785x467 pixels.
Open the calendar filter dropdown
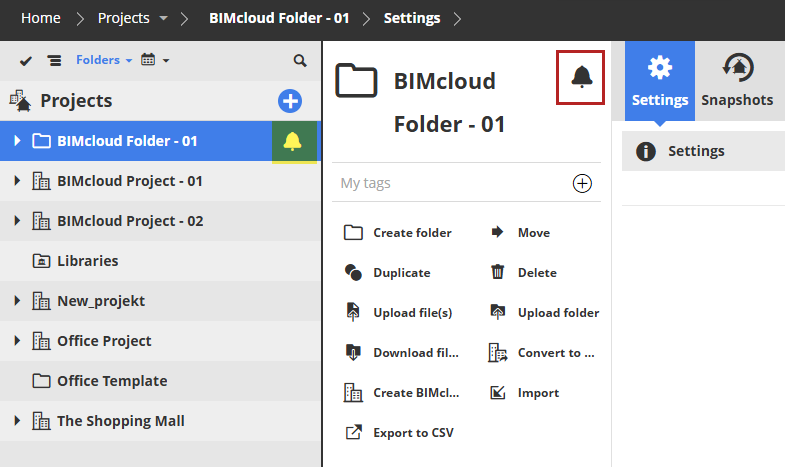click(x=154, y=61)
